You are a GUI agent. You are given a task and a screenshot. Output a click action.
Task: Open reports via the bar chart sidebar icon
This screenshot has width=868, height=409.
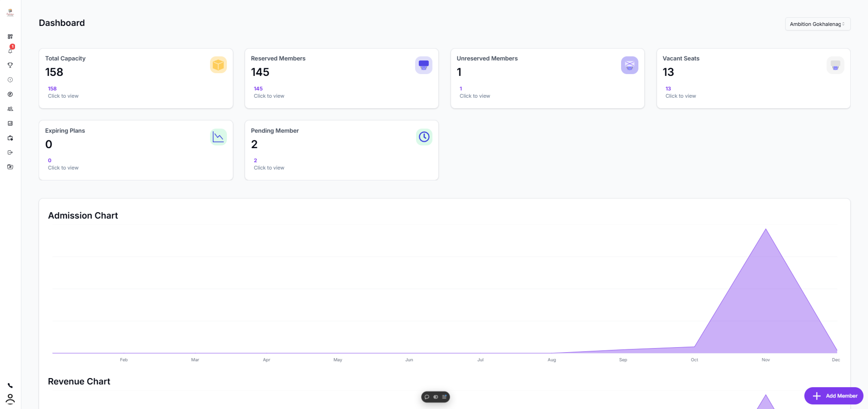click(x=10, y=123)
